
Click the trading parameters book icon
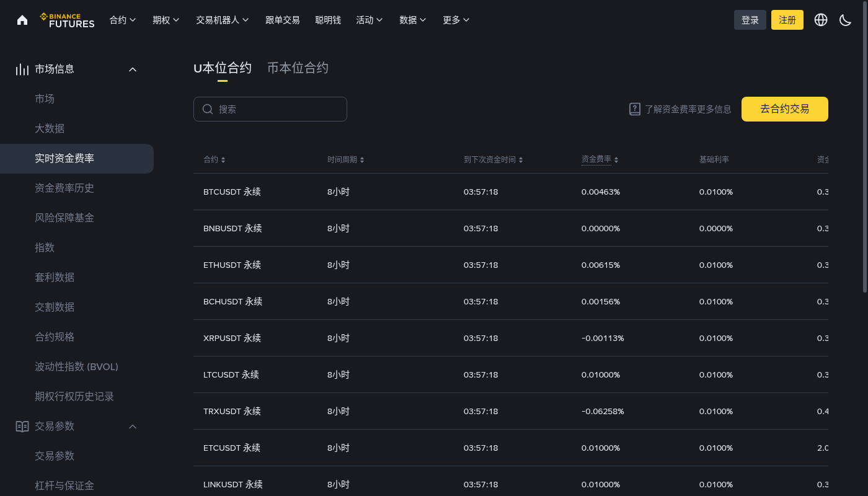point(22,427)
